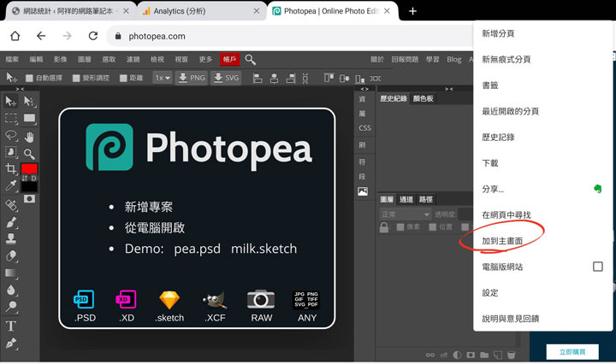Open the 正常 blend mode dropdown
616x364 pixels.
[405, 214]
